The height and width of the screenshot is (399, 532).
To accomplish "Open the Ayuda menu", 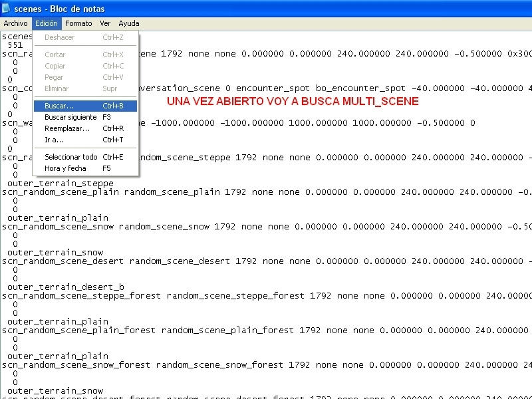I will (x=128, y=23).
